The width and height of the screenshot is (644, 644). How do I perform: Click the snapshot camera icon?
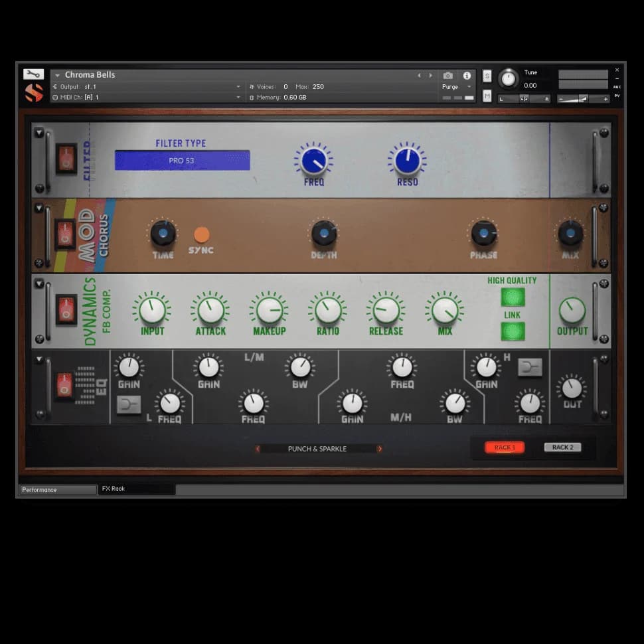point(448,76)
